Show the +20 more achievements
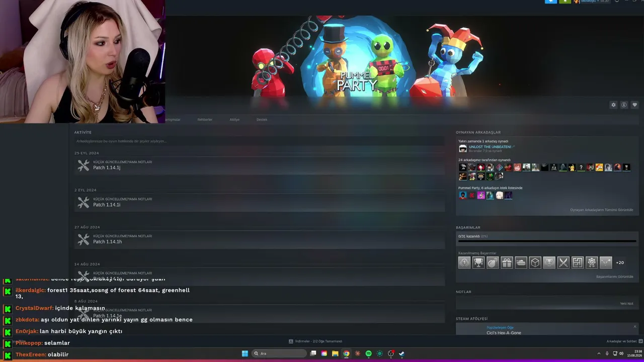 click(620, 262)
